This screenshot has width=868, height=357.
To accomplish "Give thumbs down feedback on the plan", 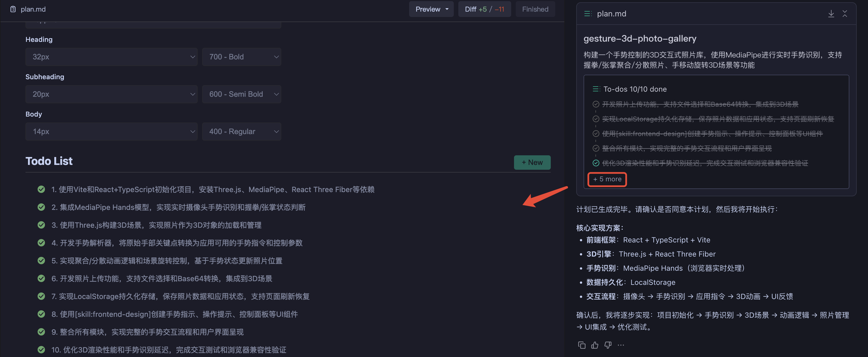I will click(608, 345).
